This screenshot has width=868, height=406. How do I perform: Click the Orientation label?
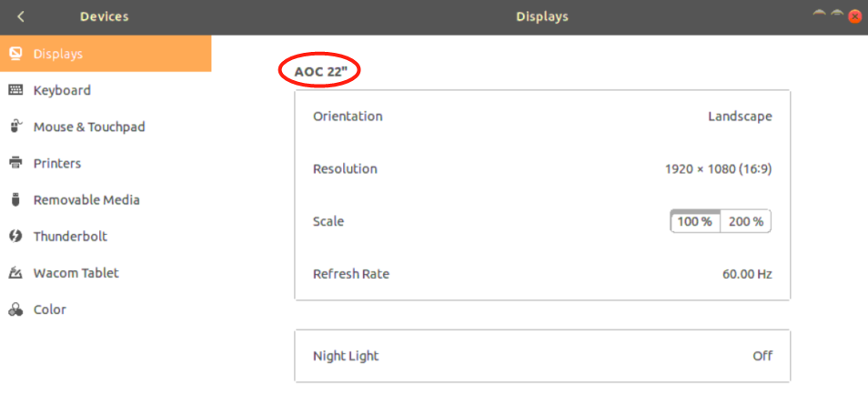point(348,117)
